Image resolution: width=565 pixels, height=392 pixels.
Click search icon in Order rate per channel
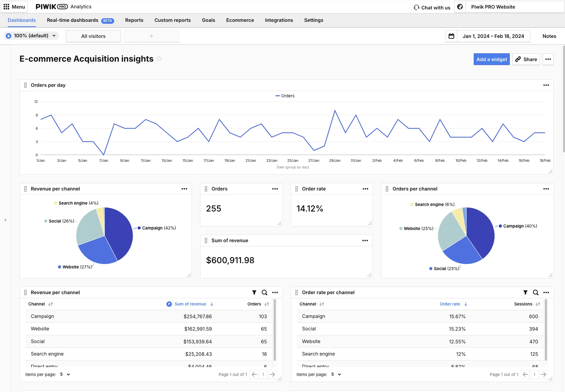[x=535, y=292]
